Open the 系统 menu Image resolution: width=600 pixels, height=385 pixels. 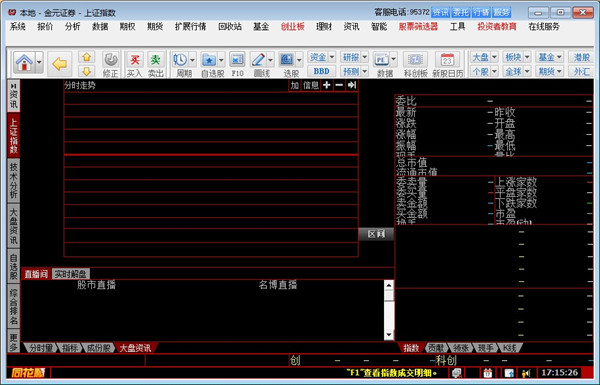point(18,26)
